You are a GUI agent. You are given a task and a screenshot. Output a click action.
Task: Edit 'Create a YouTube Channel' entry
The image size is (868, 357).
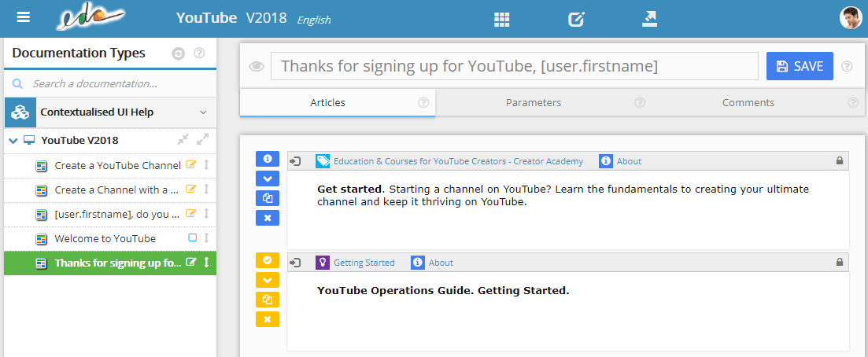tap(191, 164)
